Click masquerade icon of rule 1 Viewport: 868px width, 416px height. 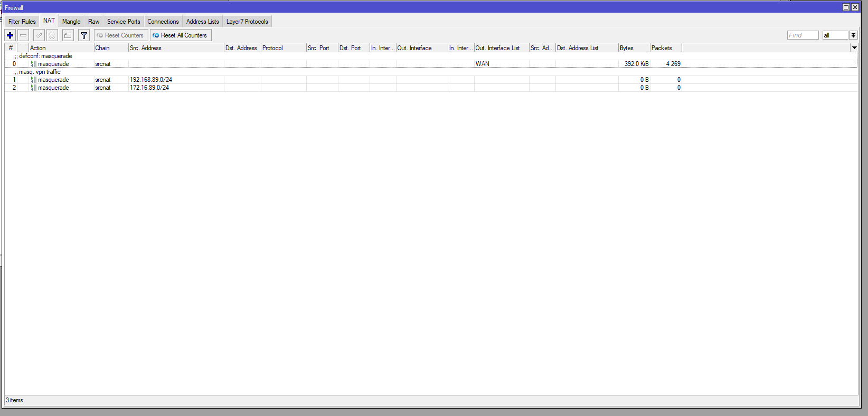click(34, 80)
